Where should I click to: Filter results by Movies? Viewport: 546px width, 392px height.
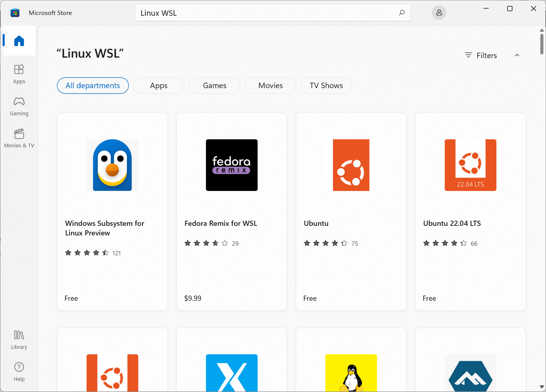pyautogui.click(x=270, y=86)
